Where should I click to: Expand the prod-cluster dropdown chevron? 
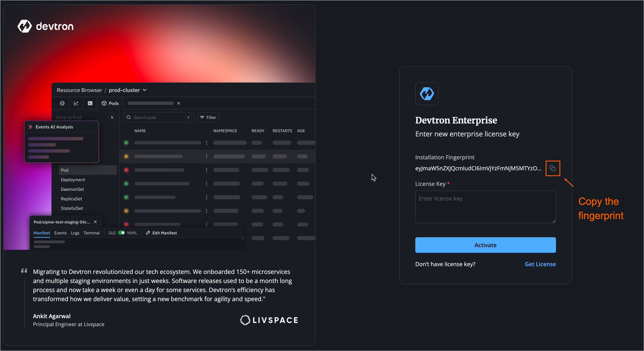click(145, 90)
